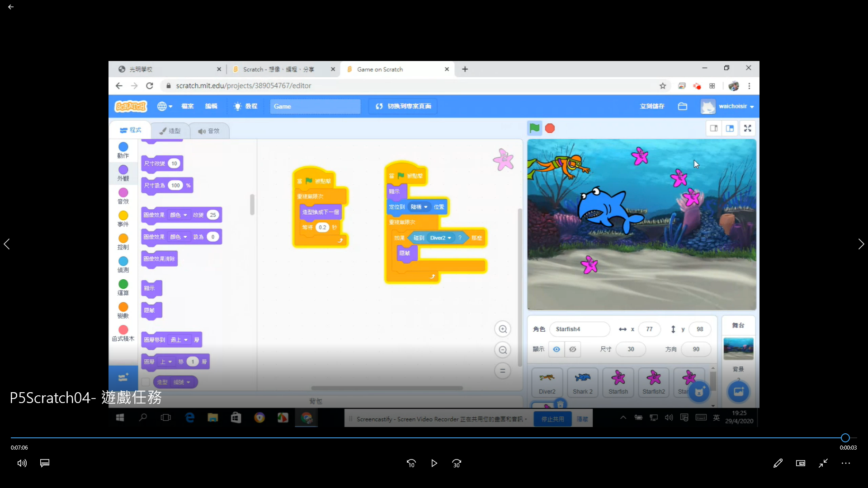
Task: Open random dropdown in go to block
Action: coord(419,207)
